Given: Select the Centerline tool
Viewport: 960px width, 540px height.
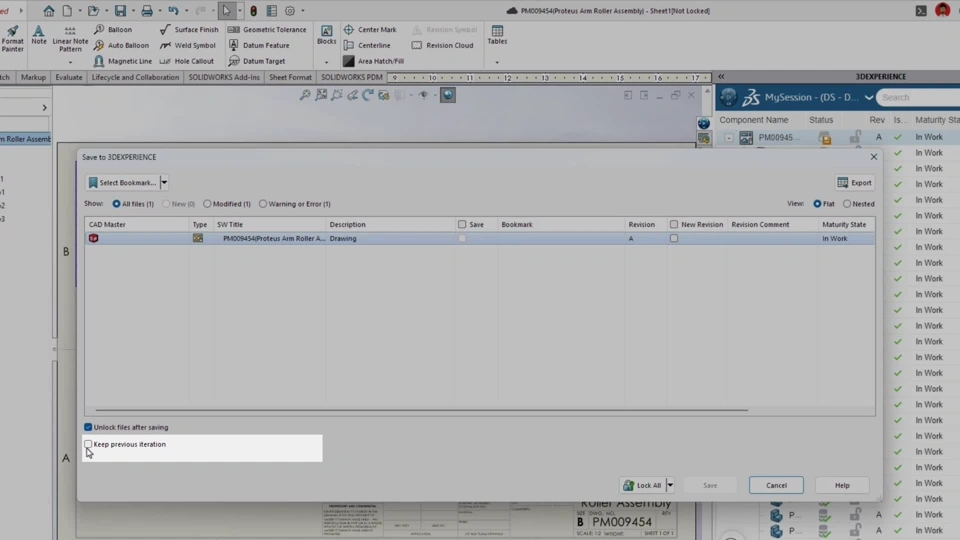Looking at the screenshot, I should 367,45.
